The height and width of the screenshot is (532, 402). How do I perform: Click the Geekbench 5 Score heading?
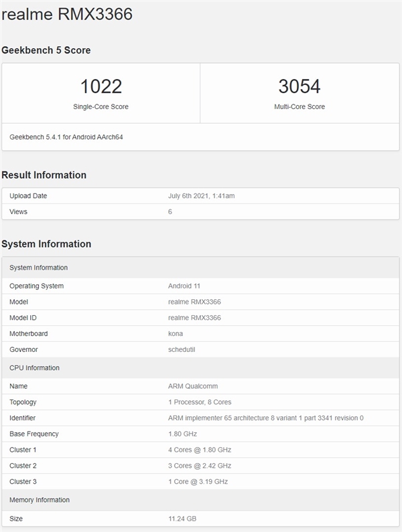coord(46,50)
